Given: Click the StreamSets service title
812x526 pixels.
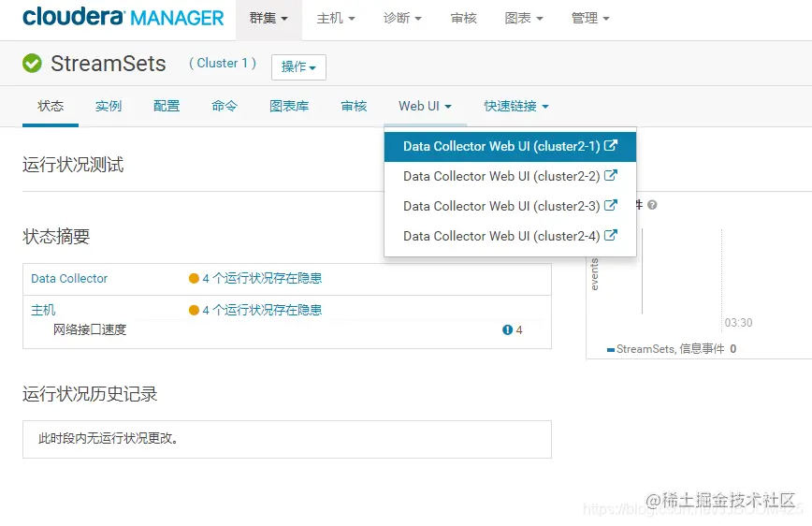Looking at the screenshot, I should 109,64.
